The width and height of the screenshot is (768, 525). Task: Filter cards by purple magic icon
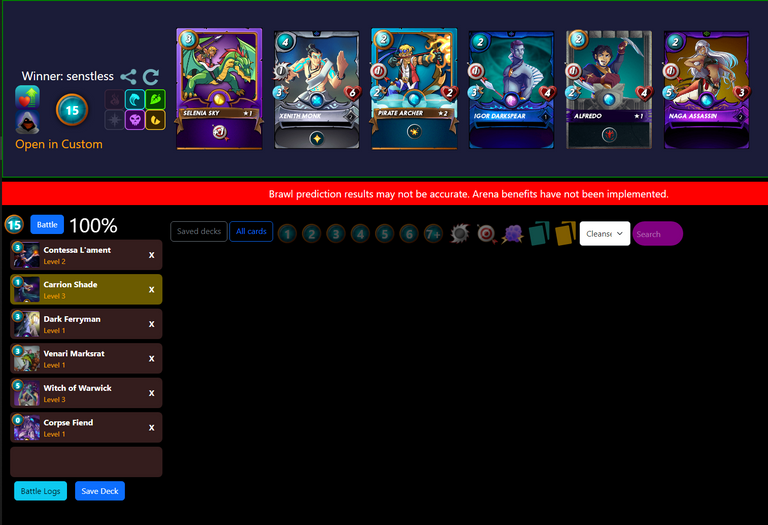click(512, 234)
